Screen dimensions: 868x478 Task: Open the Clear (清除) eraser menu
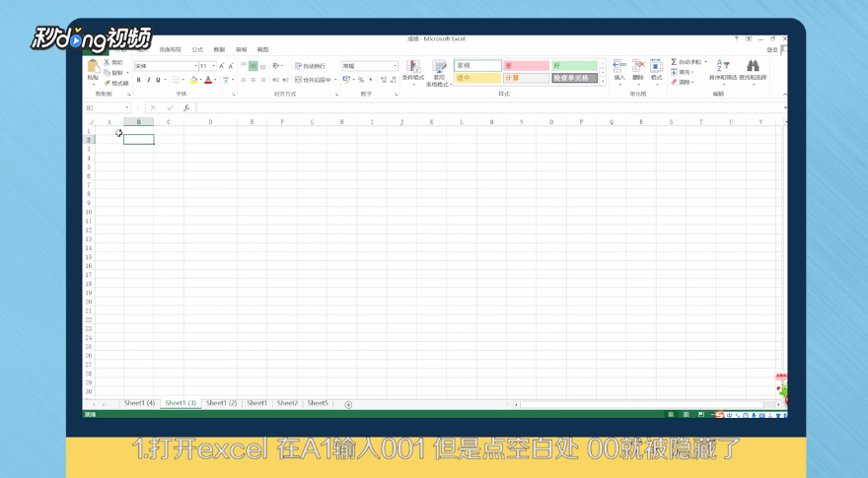(683, 82)
